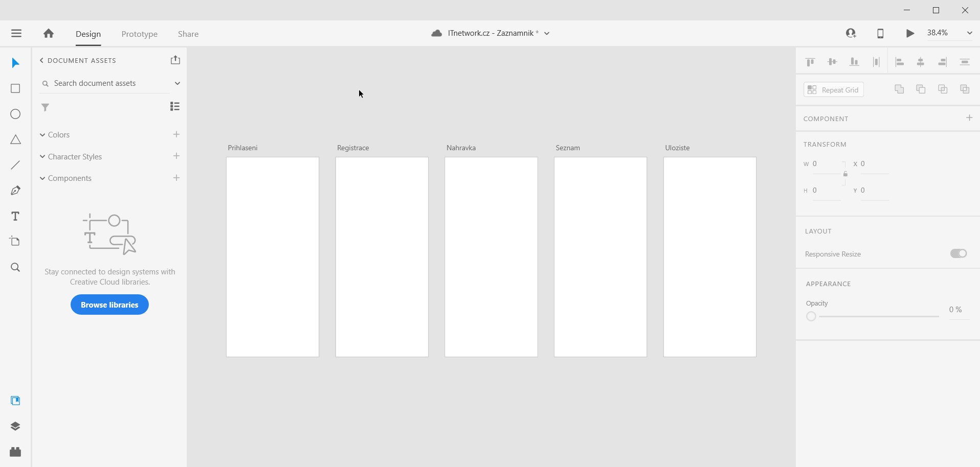Open the hamburger main menu
This screenshot has width=980, height=467.
(16, 33)
